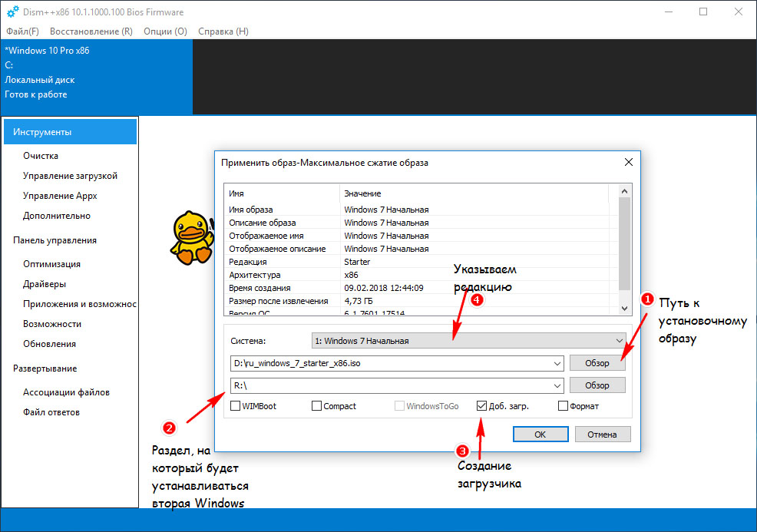Screen dimensions: 757x532
Task: Select the Редакция row
Action: point(421,262)
